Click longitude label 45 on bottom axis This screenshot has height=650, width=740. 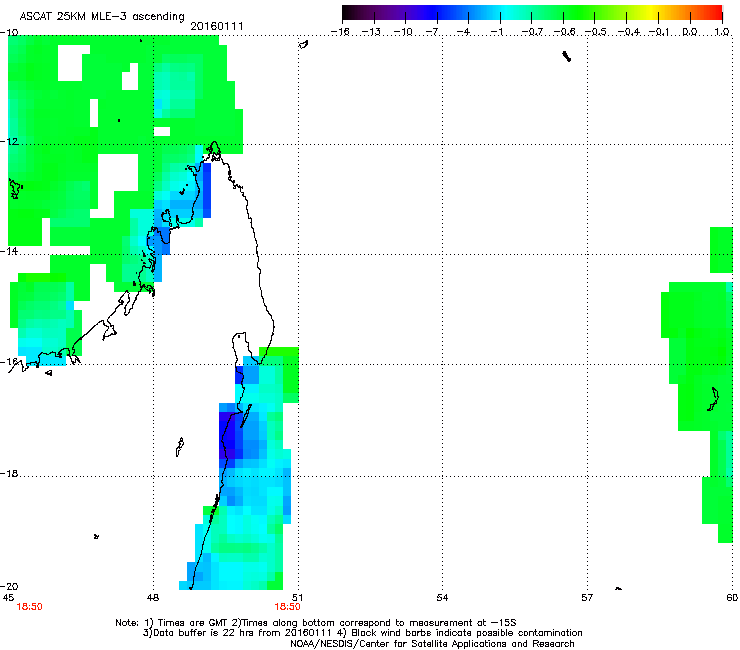[x=8, y=598]
